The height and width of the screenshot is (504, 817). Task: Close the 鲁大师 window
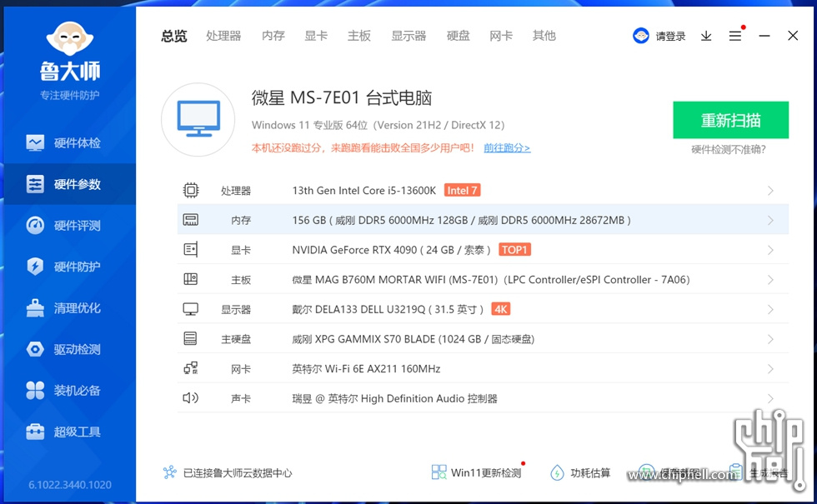[x=793, y=35]
